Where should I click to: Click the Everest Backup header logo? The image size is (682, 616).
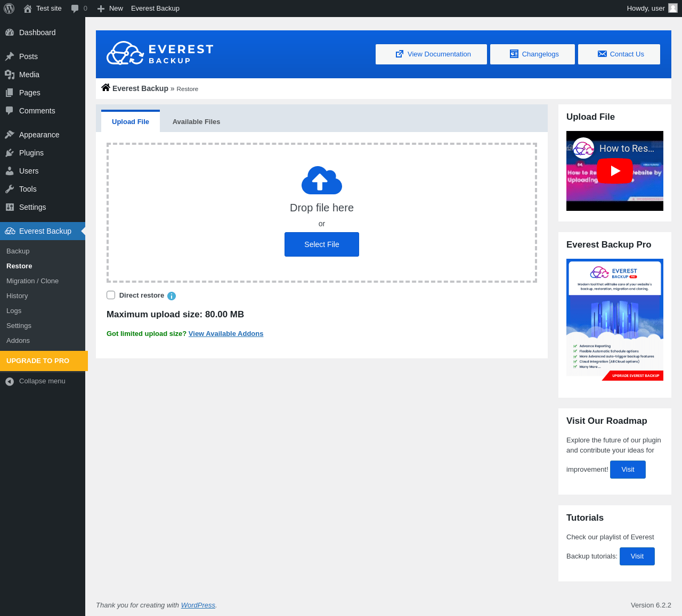tap(160, 53)
